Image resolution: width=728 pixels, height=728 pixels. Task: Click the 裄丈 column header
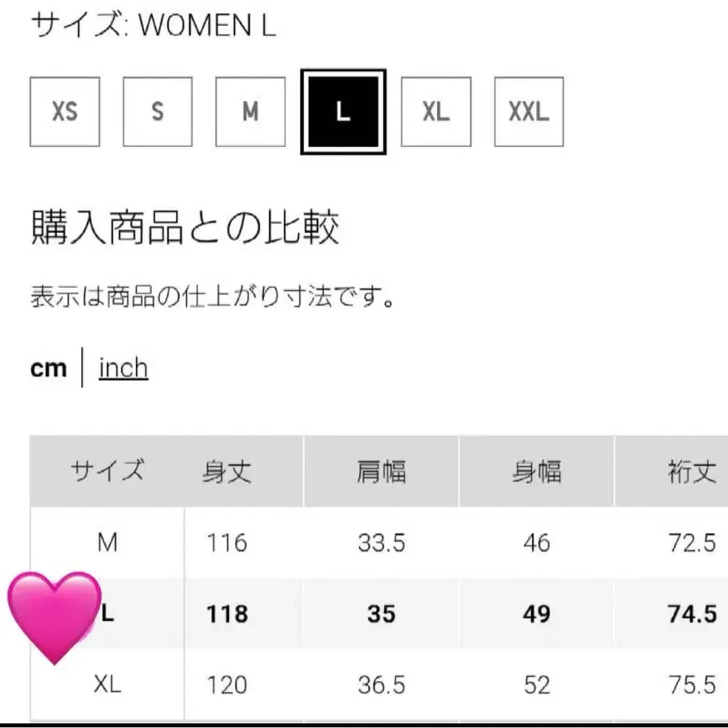point(693,470)
